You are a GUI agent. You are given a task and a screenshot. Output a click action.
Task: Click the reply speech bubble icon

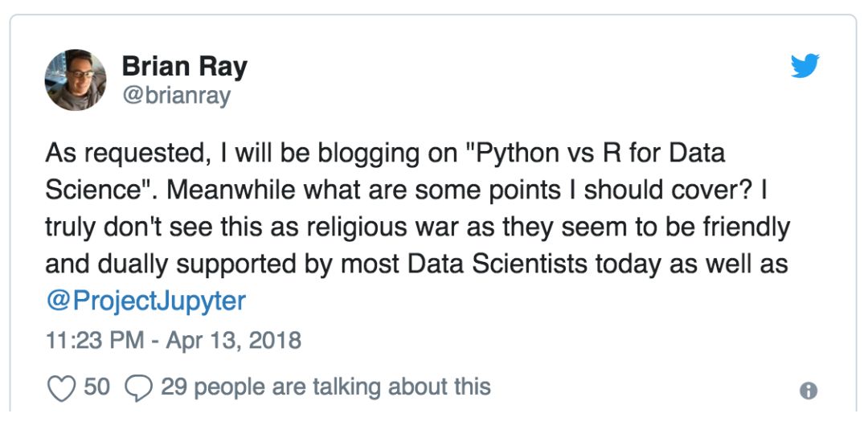(x=138, y=388)
